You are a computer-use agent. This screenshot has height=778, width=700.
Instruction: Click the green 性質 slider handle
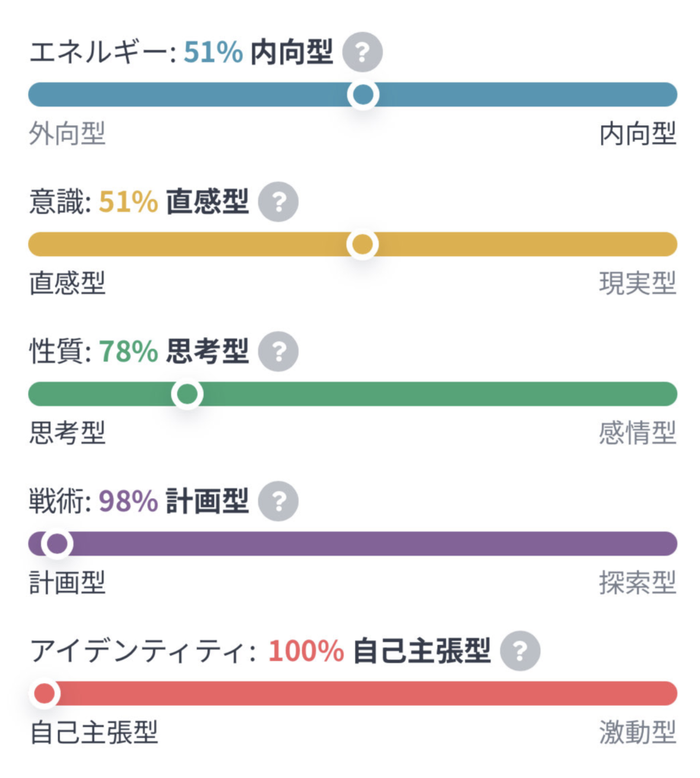coord(187,394)
